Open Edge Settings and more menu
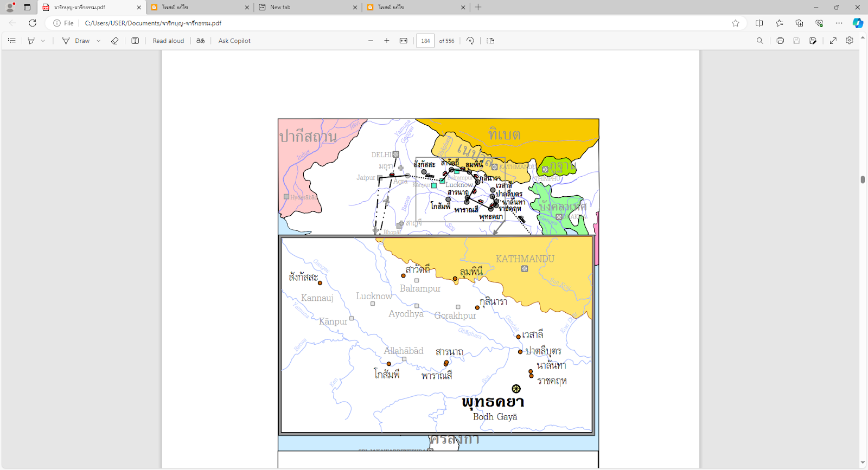The height and width of the screenshot is (470, 868). pos(839,23)
